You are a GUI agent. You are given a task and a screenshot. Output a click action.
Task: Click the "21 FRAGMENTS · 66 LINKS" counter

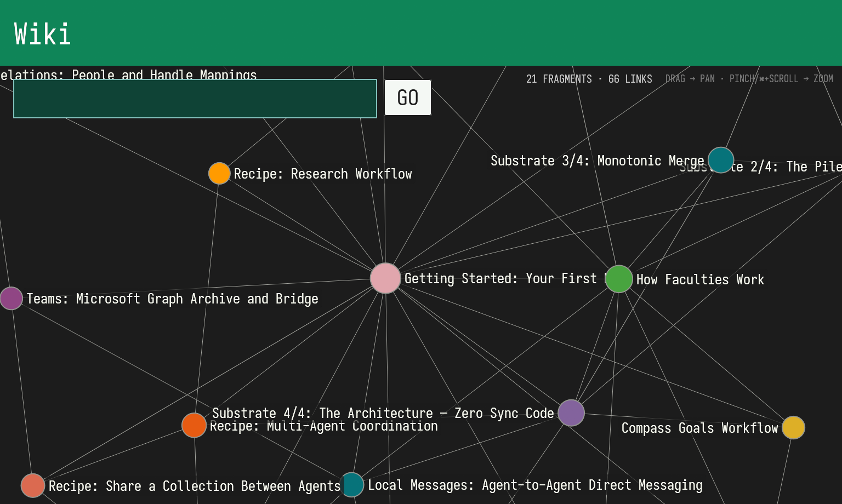(589, 79)
